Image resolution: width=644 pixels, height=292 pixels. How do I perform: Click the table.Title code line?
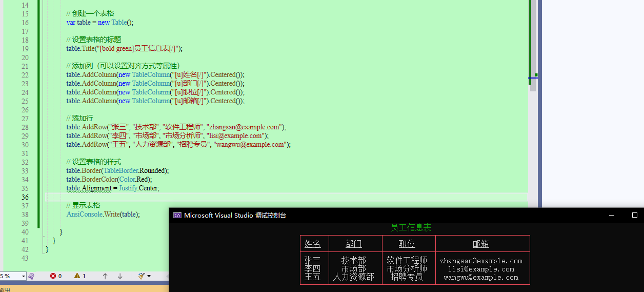click(x=124, y=49)
